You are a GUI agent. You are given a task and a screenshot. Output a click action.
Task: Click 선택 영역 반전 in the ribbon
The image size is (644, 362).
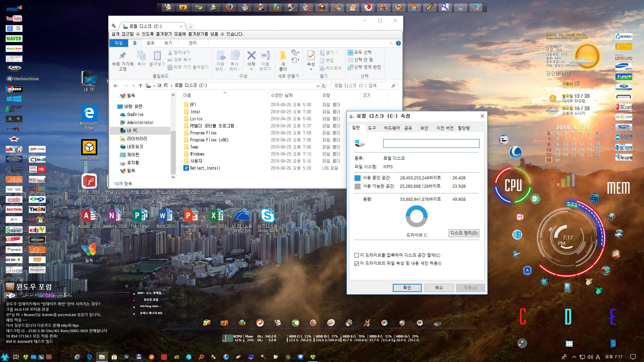pos(364,67)
